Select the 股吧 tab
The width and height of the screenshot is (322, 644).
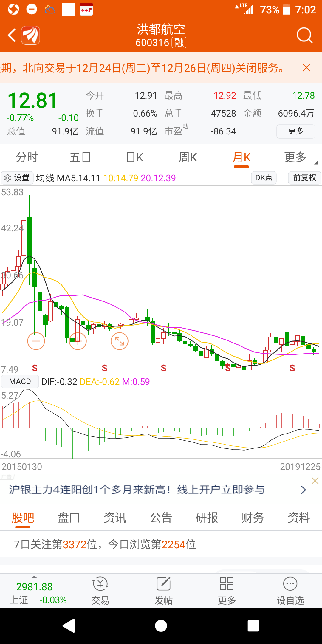click(23, 517)
